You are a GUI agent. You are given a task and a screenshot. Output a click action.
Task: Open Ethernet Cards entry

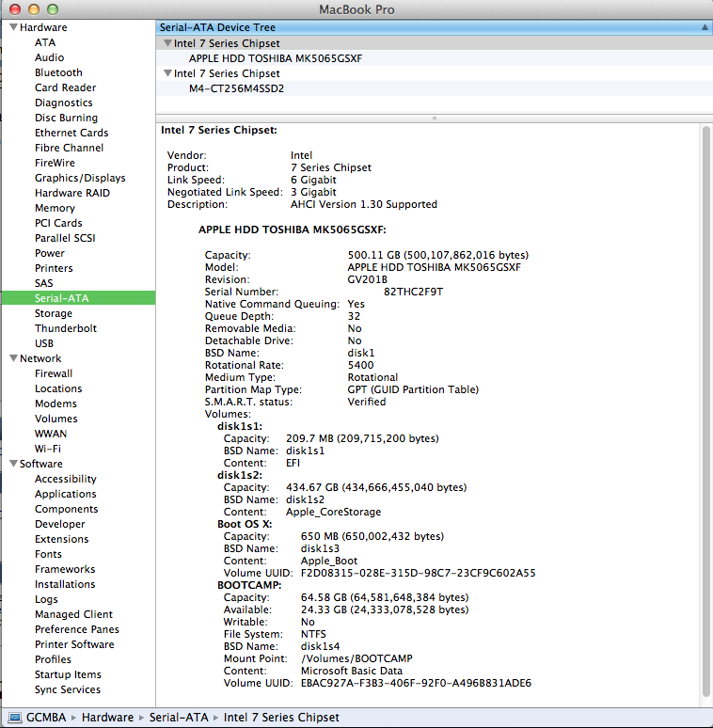(71, 133)
